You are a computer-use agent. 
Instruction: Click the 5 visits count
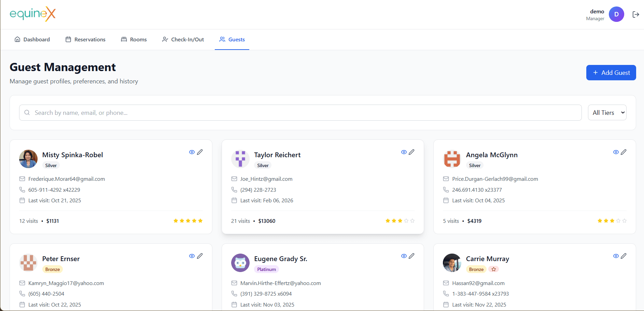click(x=451, y=221)
